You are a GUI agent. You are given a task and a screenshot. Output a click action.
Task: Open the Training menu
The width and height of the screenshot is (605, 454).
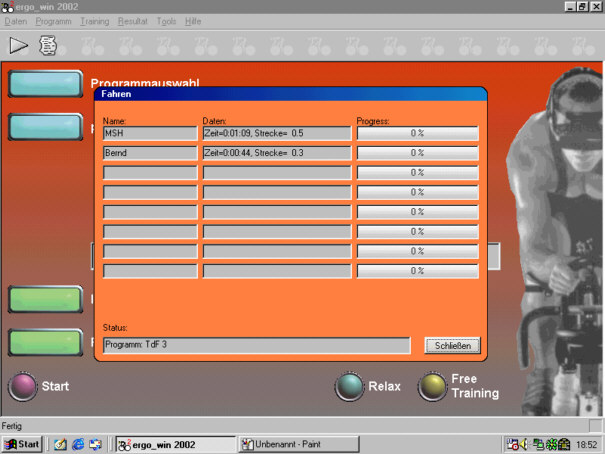(x=94, y=20)
